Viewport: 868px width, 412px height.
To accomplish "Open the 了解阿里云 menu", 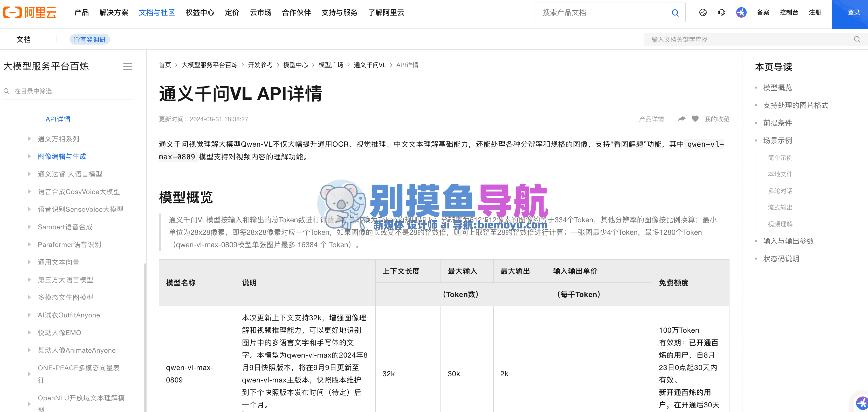I will pyautogui.click(x=386, y=12).
